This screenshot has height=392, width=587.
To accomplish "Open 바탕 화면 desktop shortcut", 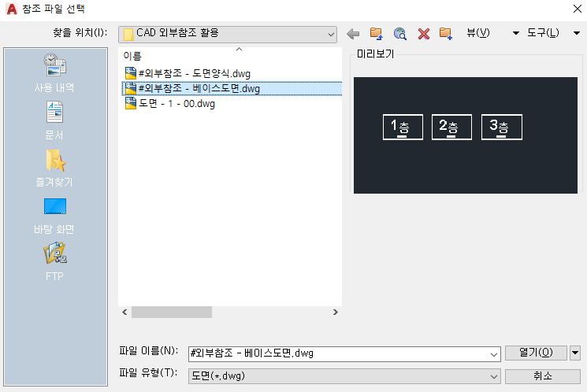I will (54, 216).
